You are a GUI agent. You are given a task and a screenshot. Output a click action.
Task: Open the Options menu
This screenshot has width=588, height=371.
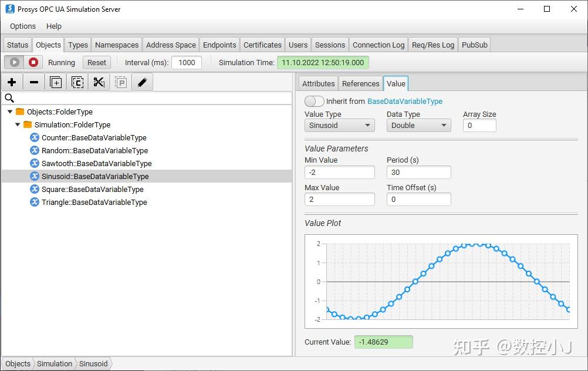(22, 26)
